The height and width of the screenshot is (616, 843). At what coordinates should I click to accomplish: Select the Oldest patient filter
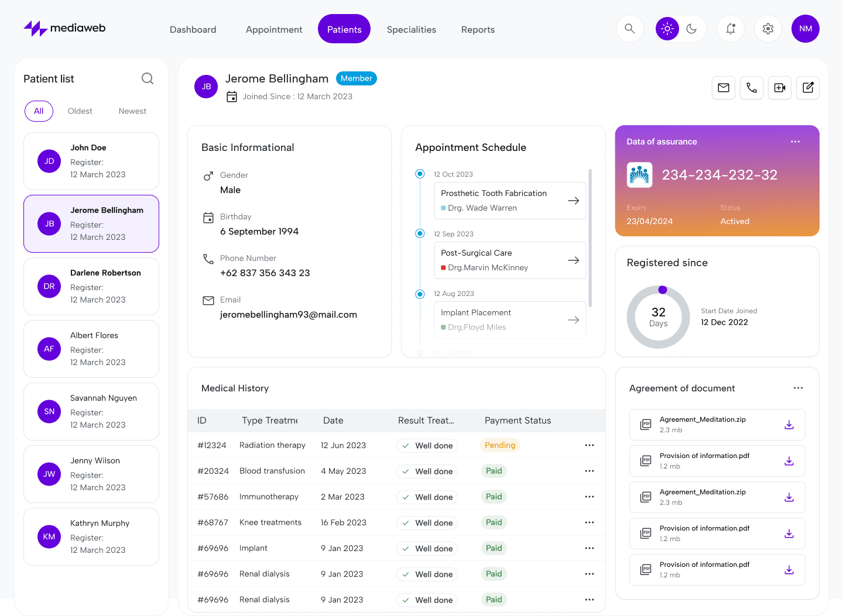(x=80, y=111)
